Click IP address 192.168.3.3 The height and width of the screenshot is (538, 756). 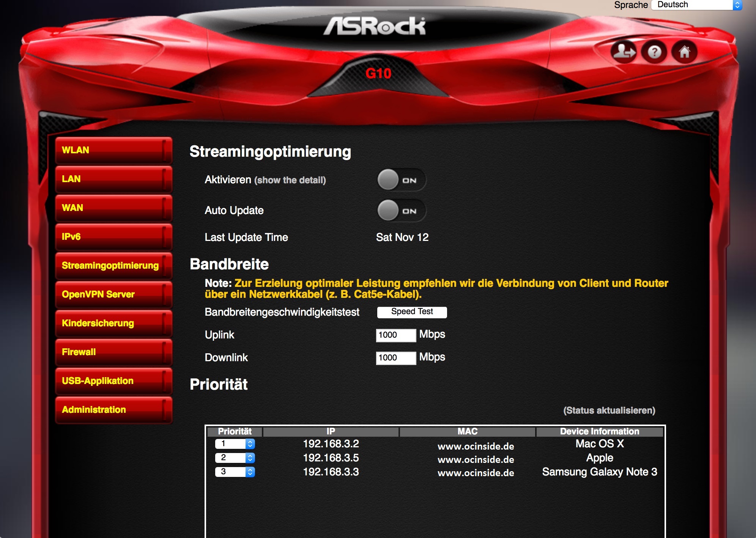(x=331, y=472)
